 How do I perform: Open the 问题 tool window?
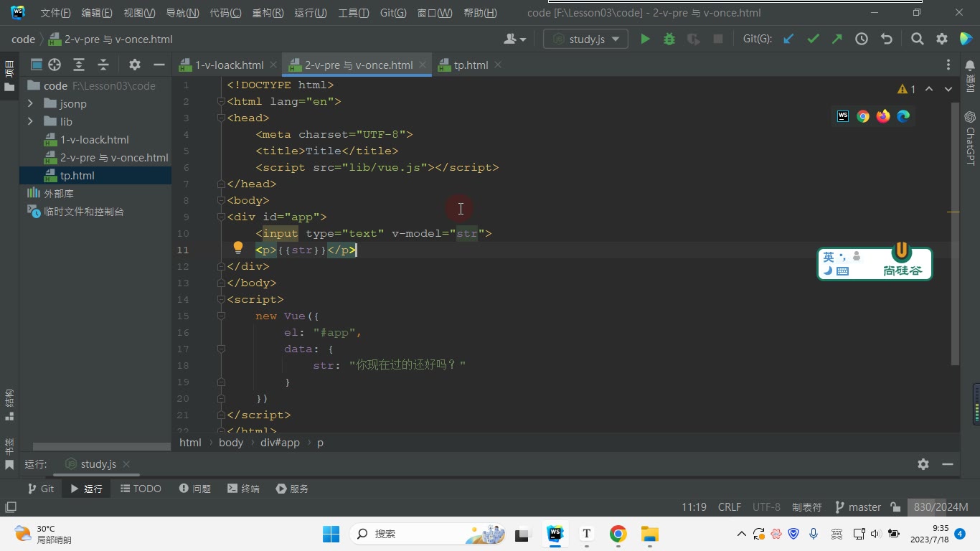pos(195,489)
